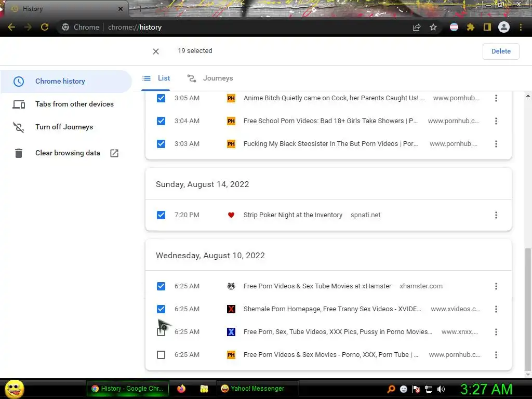Click the Delete button
The height and width of the screenshot is (399, 532).
pyautogui.click(x=501, y=51)
